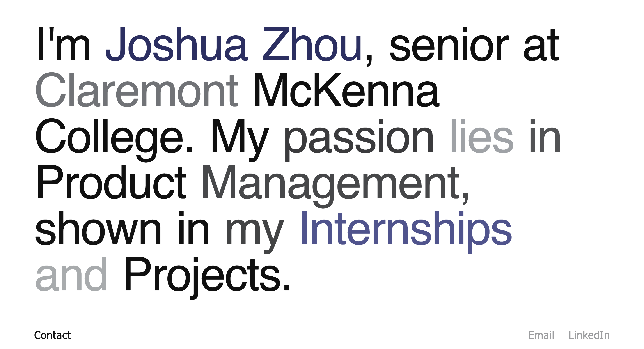Select the word College
The image size is (644, 349).
pyautogui.click(x=114, y=137)
